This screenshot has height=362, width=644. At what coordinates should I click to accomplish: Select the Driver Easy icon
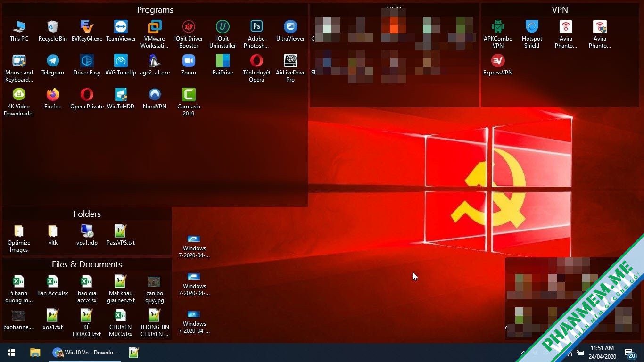tap(87, 65)
